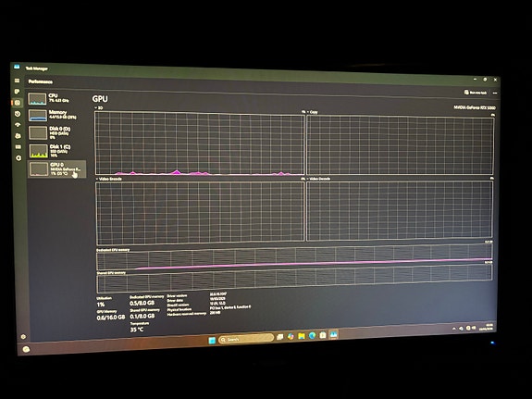Click the Memory mini graph thumbnail
532x399 pixels.
(x=37, y=115)
